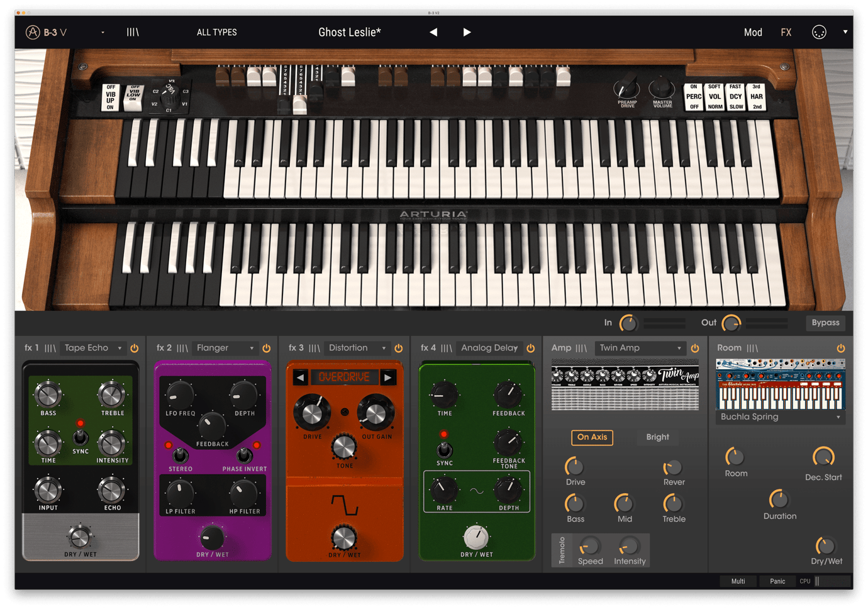Open the Flanger effect type dropdown

tap(225, 348)
